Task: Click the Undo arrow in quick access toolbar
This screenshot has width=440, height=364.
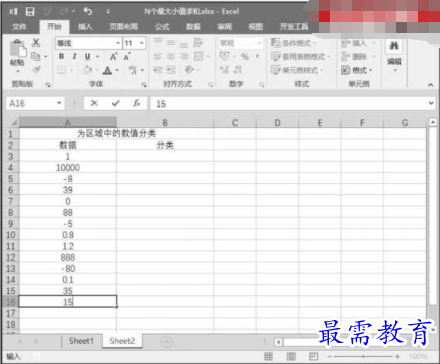Action: [x=88, y=12]
